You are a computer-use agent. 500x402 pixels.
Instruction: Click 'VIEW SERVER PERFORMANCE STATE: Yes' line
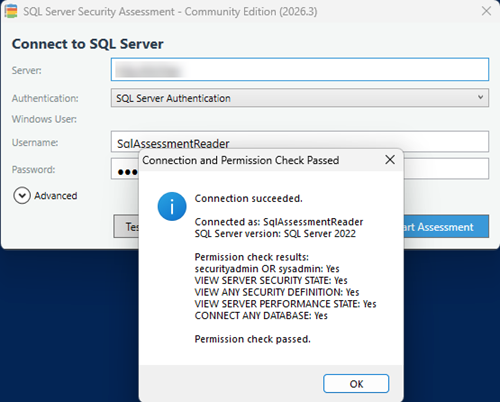[285, 304]
